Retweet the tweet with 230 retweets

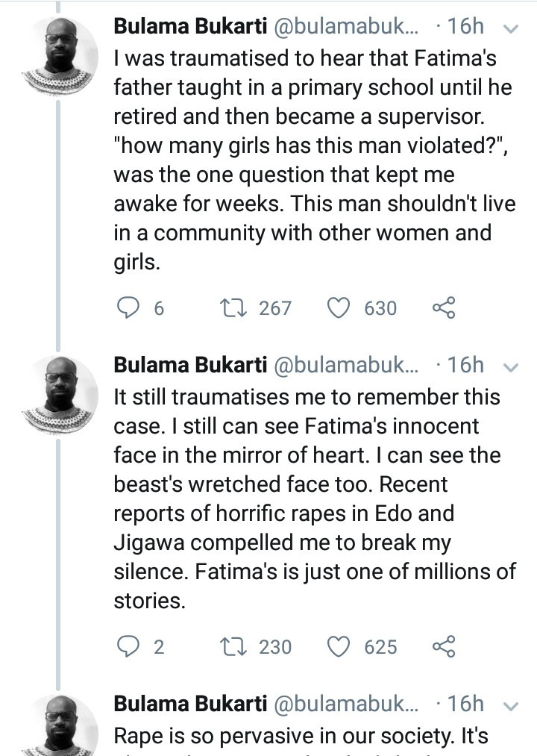233,646
